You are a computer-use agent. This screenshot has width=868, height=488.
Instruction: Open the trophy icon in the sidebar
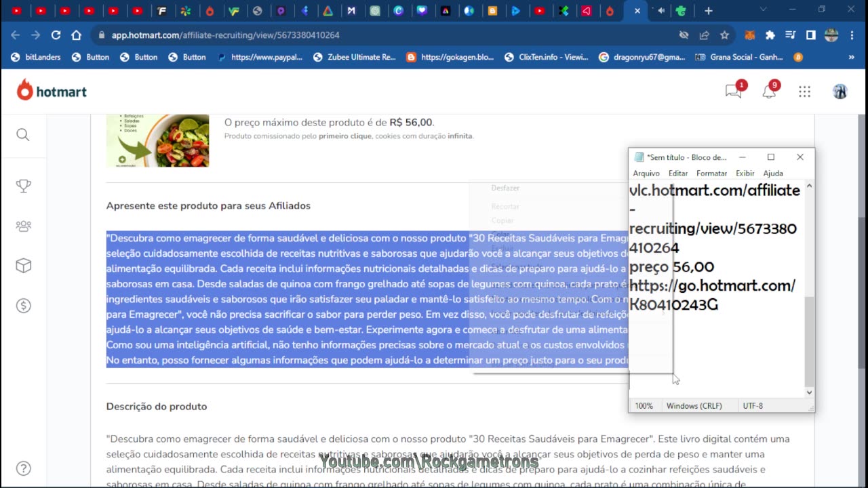23,186
